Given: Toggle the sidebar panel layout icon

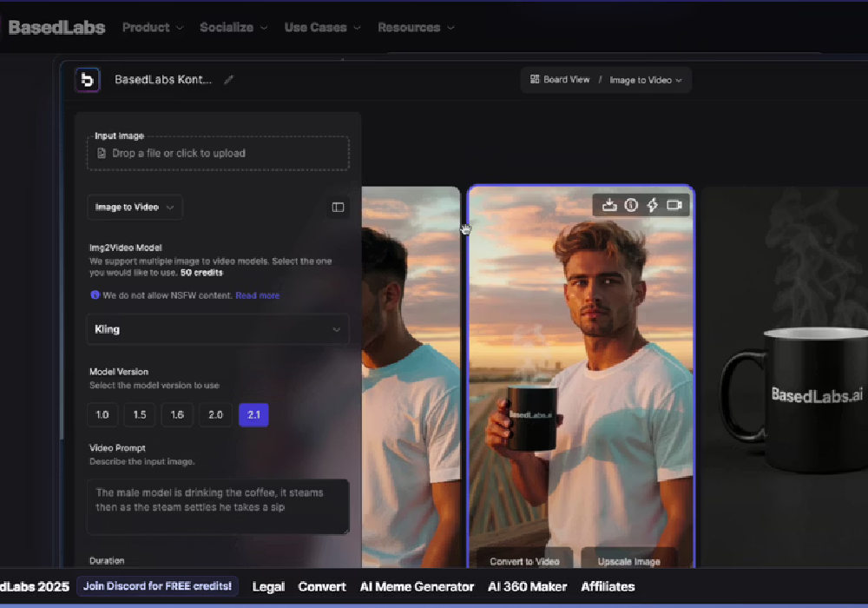Looking at the screenshot, I should tap(338, 208).
